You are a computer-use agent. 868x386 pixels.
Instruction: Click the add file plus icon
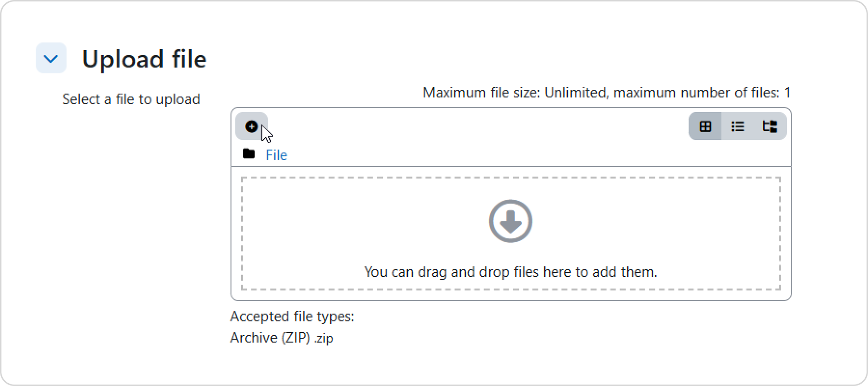pyautogui.click(x=251, y=126)
